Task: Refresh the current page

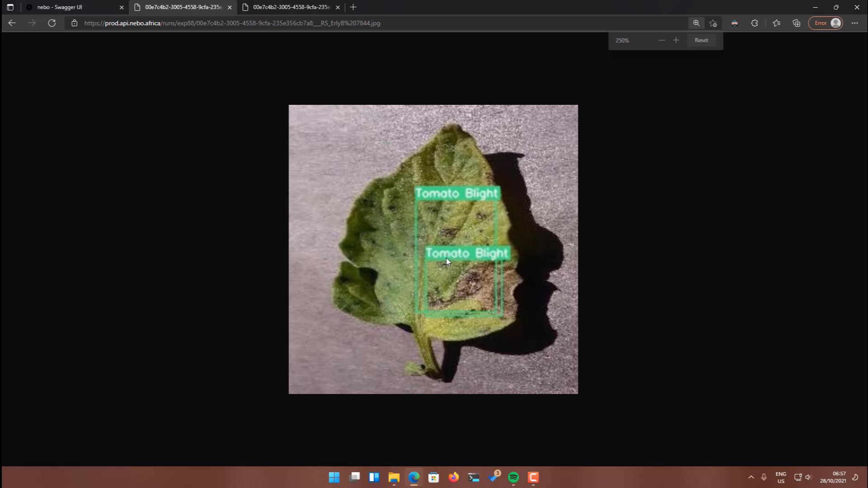Action: click(52, 23)
